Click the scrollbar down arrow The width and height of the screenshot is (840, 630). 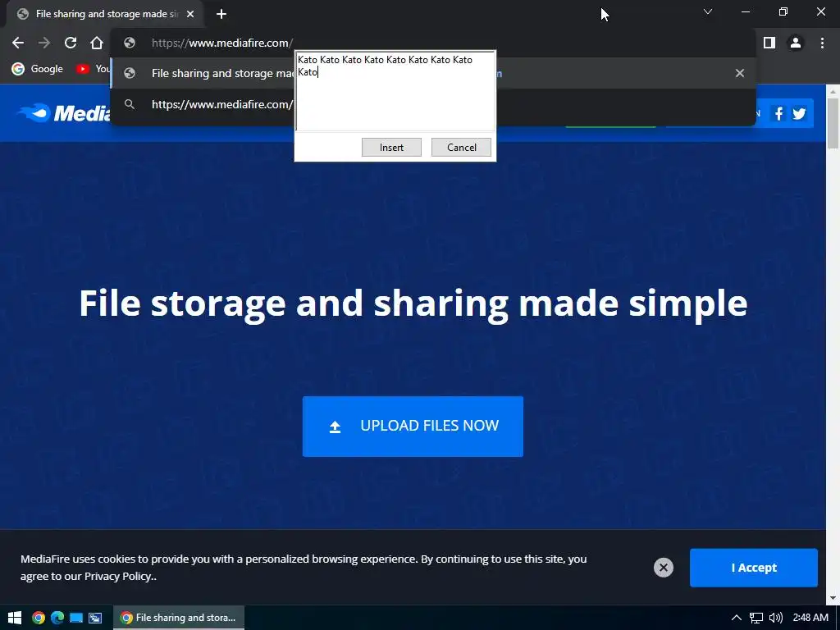pyautogui.click(x=833, y=598)
